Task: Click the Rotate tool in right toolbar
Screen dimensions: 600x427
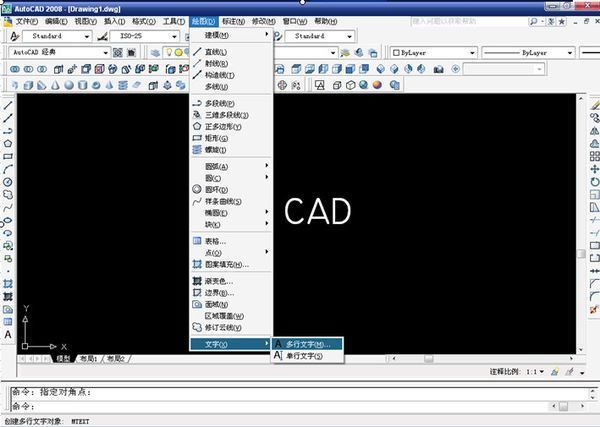Action: pos(594,182)
